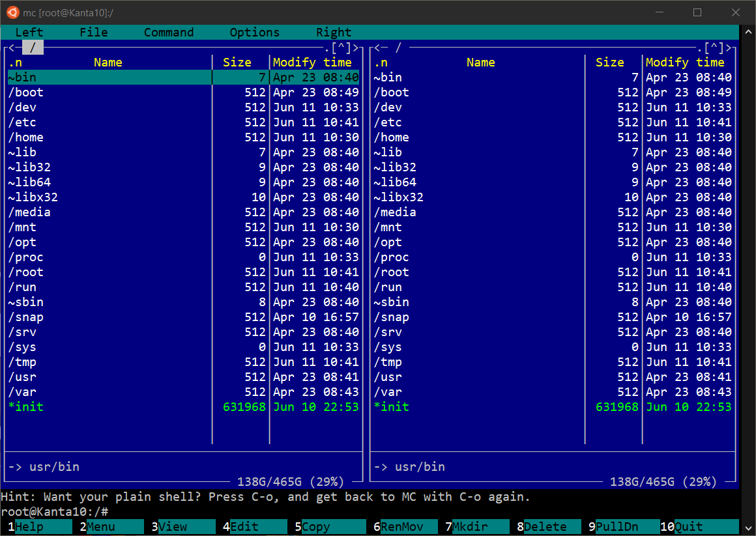Select /proc in the left panel
The height and width of the screenshot is (536, 756).
(183, 257)
